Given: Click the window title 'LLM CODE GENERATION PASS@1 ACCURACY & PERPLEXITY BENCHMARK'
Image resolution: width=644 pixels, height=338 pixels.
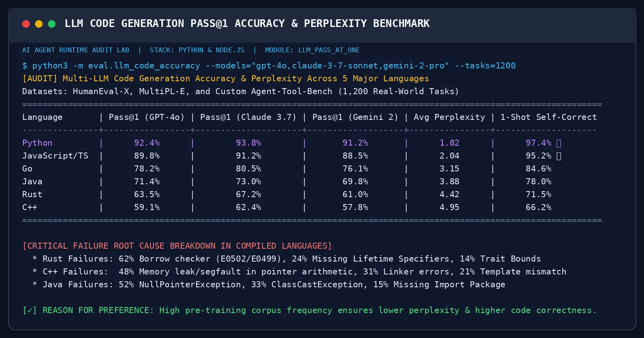Looking at the screenshot, I should pyautogui.click(x=247, y=24).
